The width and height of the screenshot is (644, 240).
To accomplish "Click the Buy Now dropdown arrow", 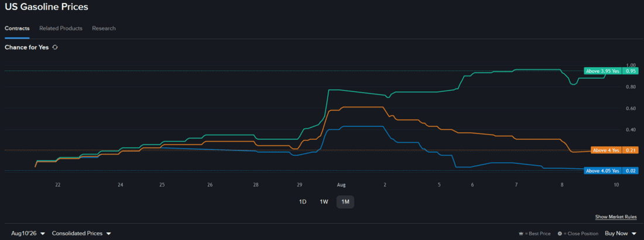I will click(633, 234).
